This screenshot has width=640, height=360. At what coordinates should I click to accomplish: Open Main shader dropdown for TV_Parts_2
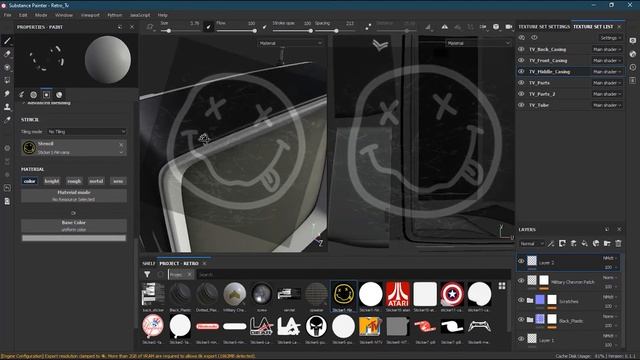click(607, 94)
